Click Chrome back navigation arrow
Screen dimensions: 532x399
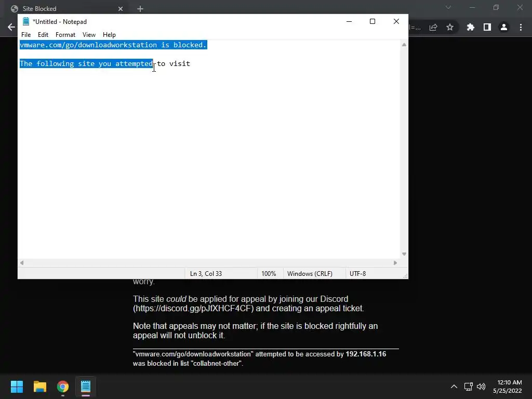[x=11, y=27]
